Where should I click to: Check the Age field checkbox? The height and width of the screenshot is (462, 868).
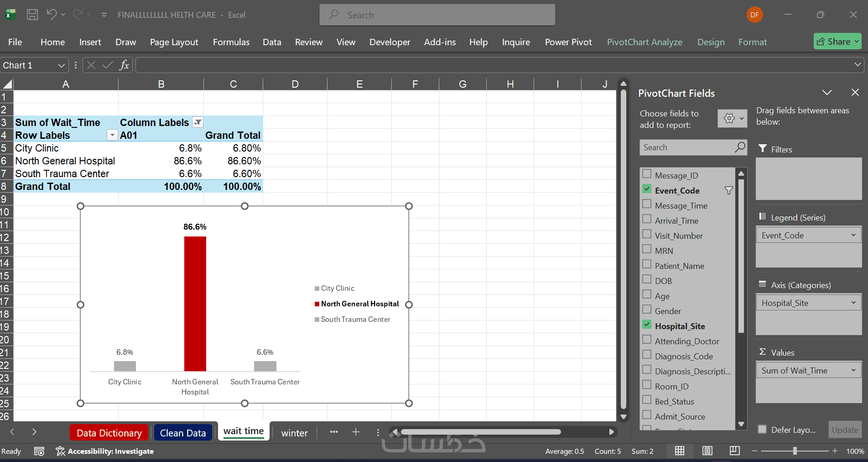[647, 294]
